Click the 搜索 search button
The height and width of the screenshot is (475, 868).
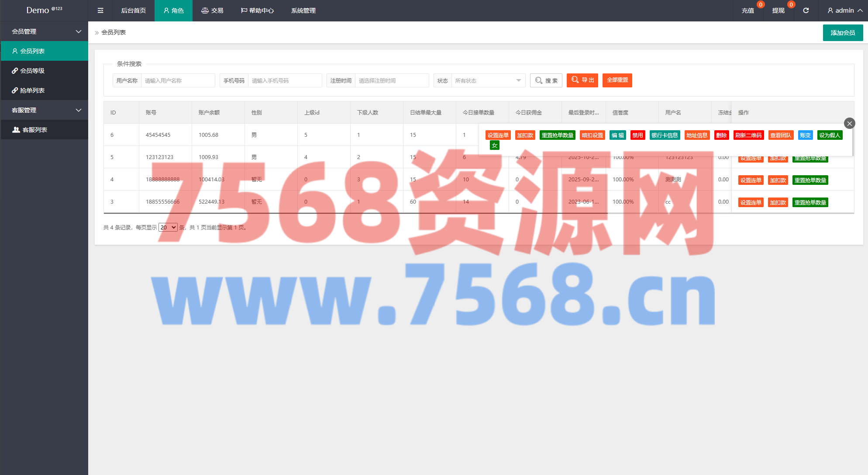(x=546, y=80)
